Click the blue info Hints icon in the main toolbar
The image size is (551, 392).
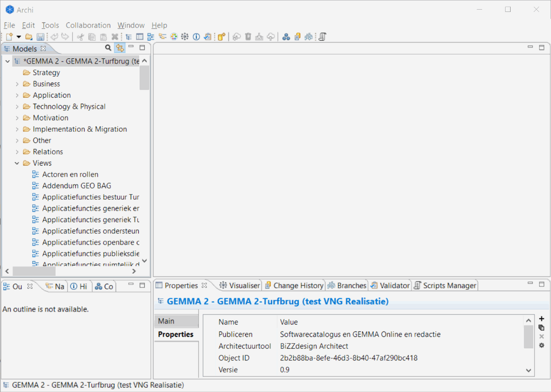tap(197, 37)
